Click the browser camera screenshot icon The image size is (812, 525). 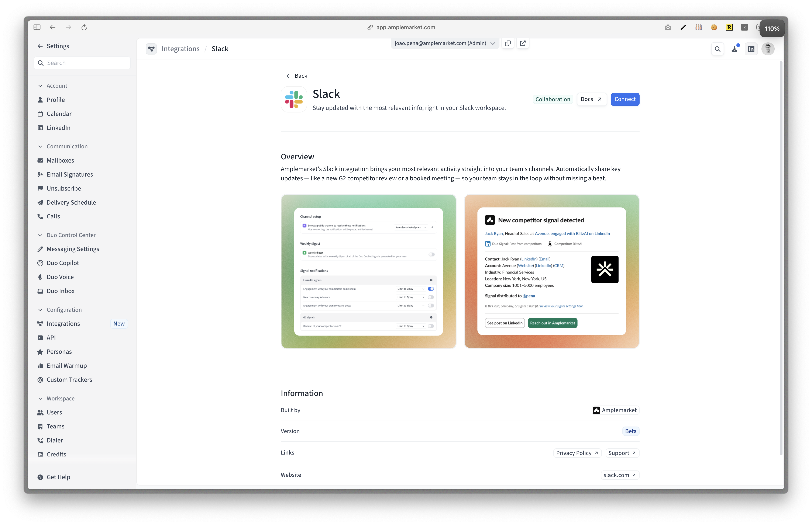[668, 27]
